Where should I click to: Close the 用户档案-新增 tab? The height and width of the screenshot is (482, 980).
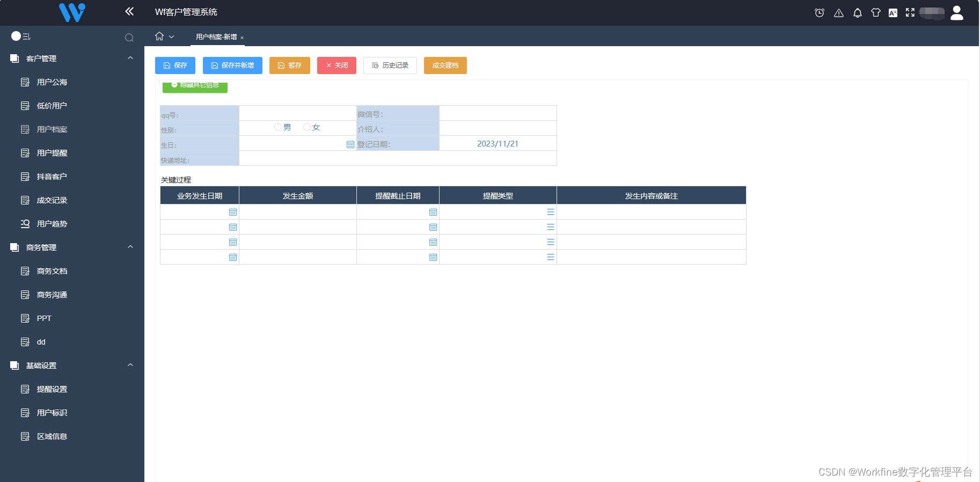pyautogui.click(x=242, y=38)
